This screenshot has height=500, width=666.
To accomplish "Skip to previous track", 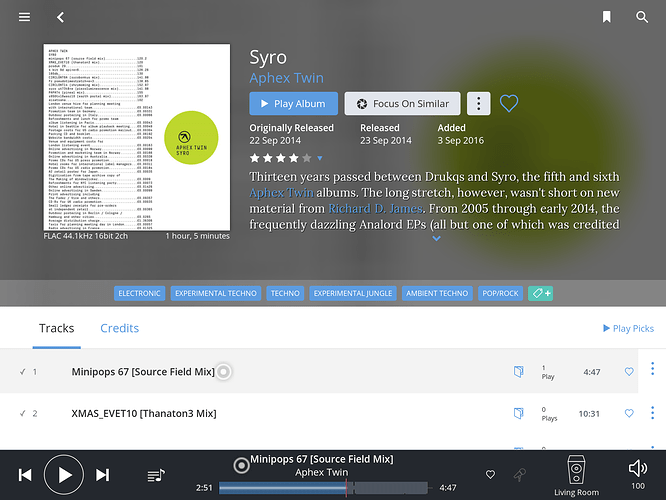I will [25, 475].
